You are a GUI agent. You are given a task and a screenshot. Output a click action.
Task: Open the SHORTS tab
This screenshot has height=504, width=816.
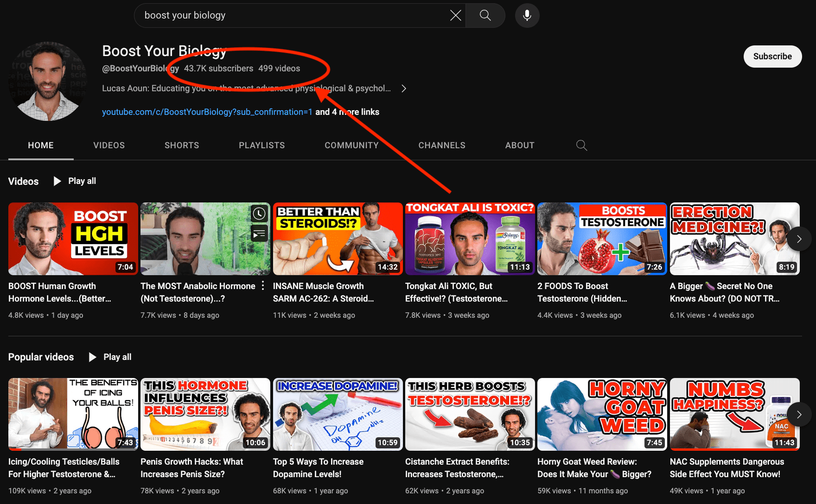tap(182, 145)
